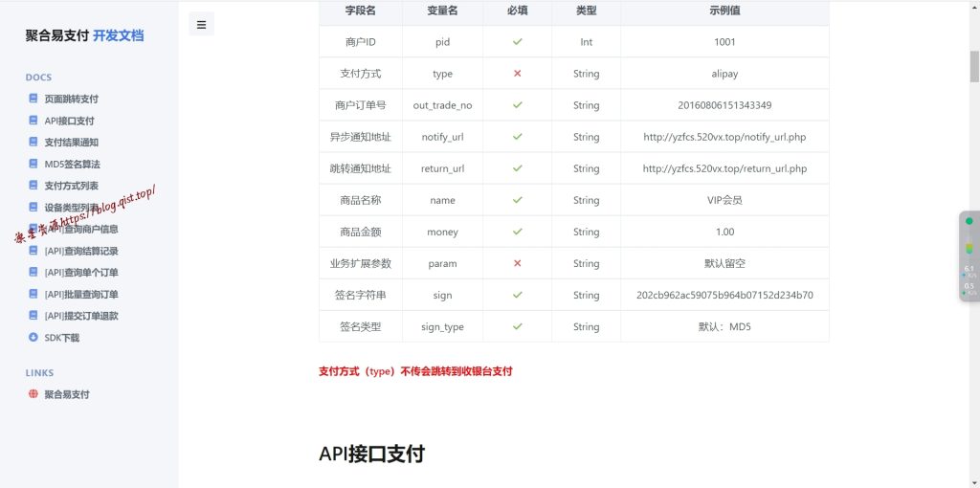This screenshot has height=488, width=980.
Task: Toggle the hamburger sidebar menu button
Action: 201,25
